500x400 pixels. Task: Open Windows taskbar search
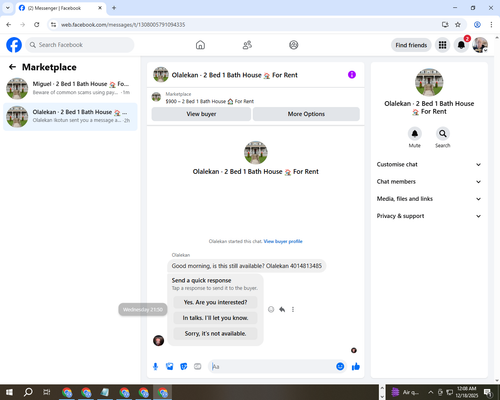pyautogui.click(x=28, y=392)
